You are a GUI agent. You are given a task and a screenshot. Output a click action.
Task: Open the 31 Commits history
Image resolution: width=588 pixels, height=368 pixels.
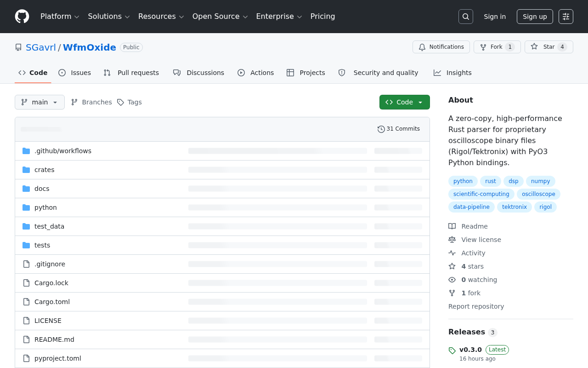[399, 129]
